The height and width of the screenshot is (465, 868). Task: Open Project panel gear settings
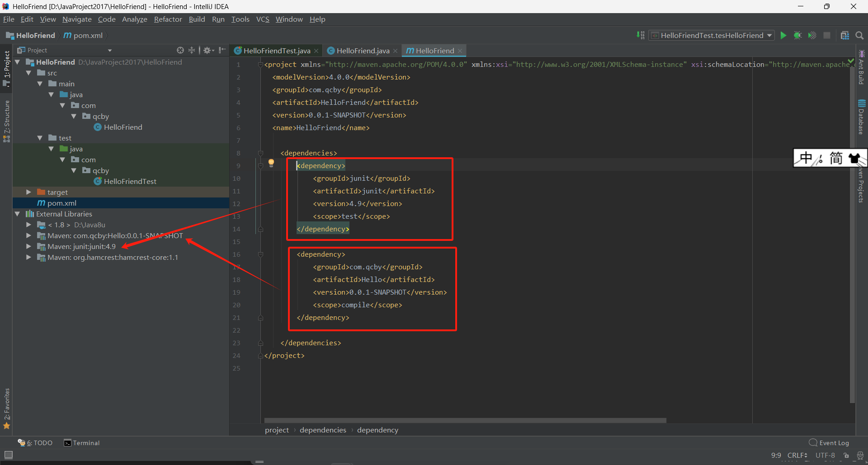click(208, 50)
